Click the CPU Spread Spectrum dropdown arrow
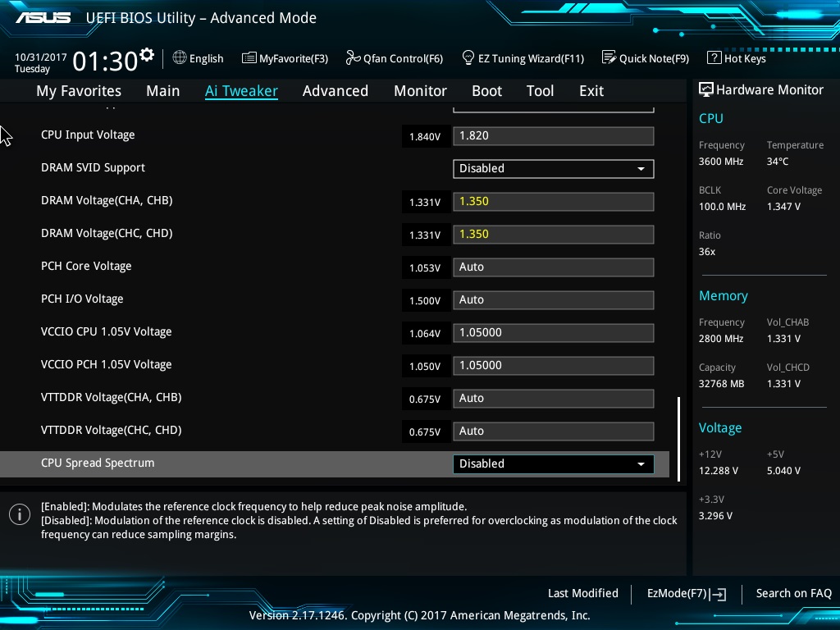This screenshot has height=630, width=840. pyautogui.click(x=641, y=464)
